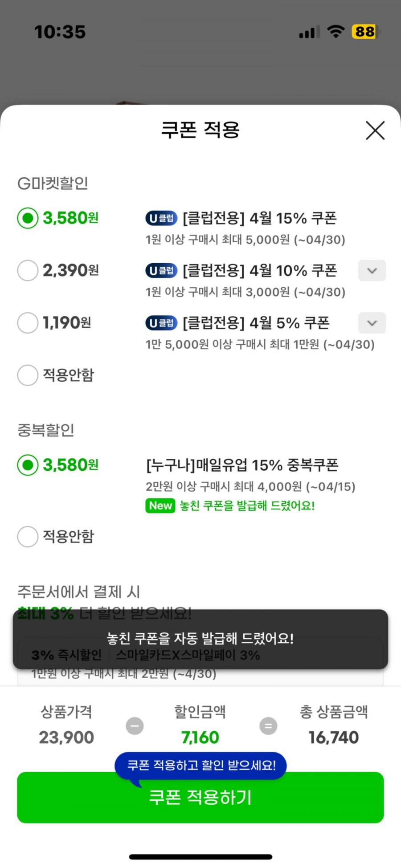Tap the U클럽 badge on 10% coupon
Image resolution: width=401 pixels, height=868 pixels.
pyautogui.click(x=161, y=270)
